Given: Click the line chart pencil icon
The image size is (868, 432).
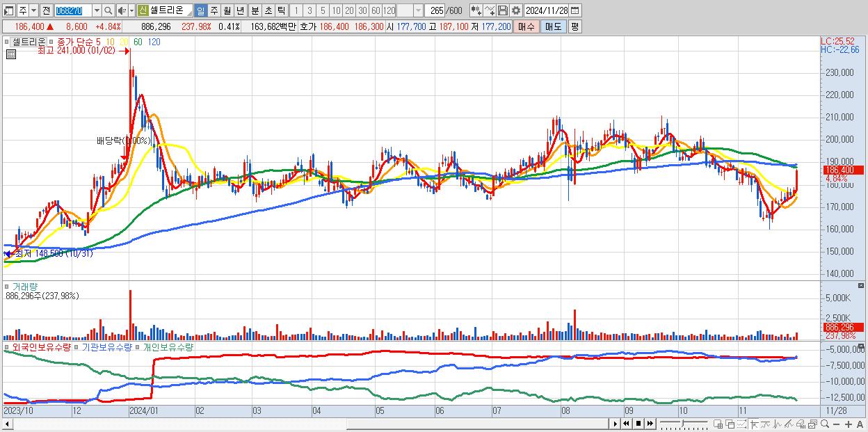Looking at the screenshot, I should click(x=789, y=424).
